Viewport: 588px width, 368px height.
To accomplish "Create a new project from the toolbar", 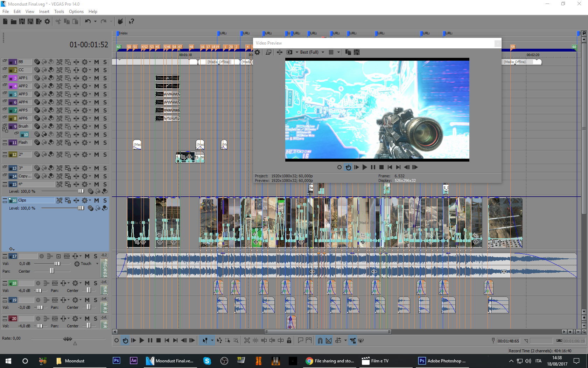I will (x=5, y=21).
